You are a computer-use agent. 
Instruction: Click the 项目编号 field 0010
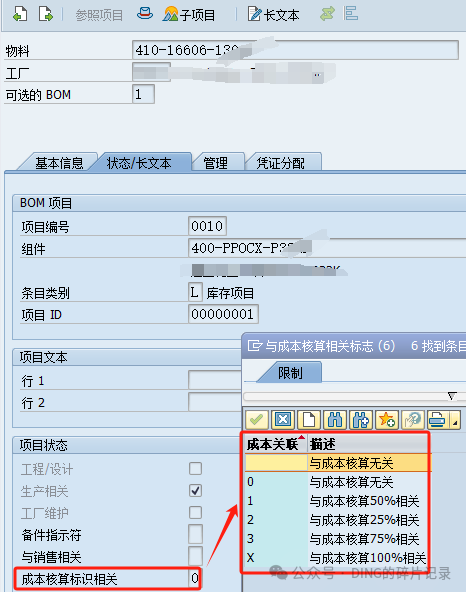click(x=207, y=226)
